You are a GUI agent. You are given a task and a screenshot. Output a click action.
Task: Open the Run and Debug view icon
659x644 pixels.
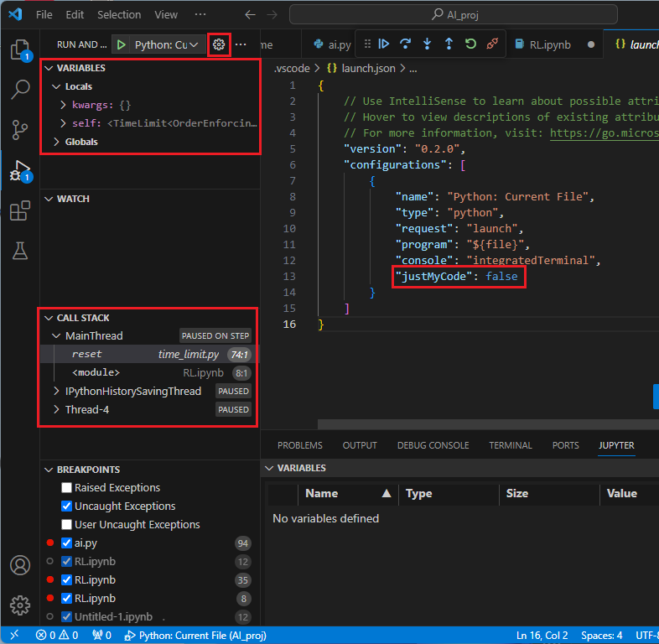(x=20, y=171)
